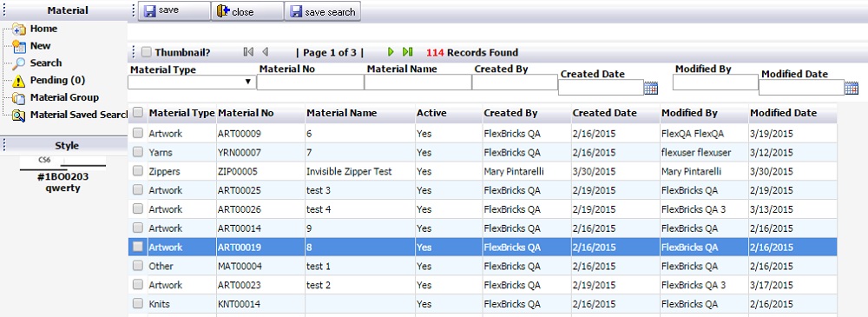Click the Material Saved Search icon
This screenshot has width=868, height=317.
[19, 116]
